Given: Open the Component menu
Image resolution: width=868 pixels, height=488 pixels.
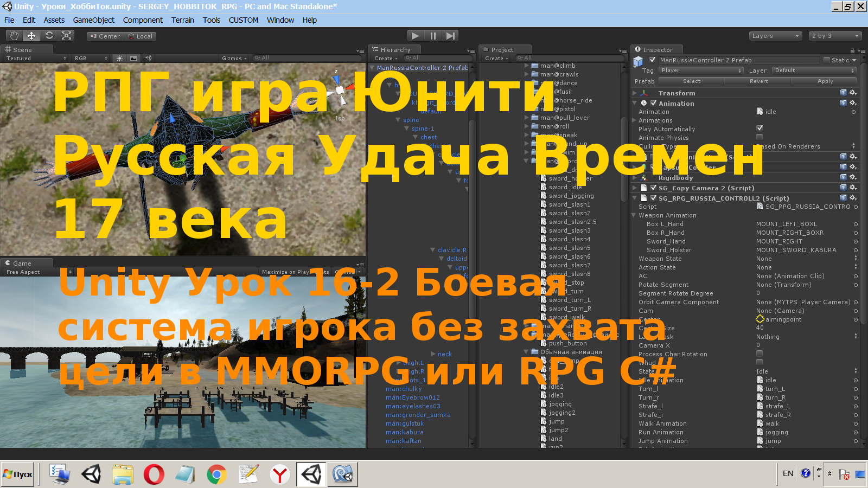Looking at the screenshot, I should [143, 20].
